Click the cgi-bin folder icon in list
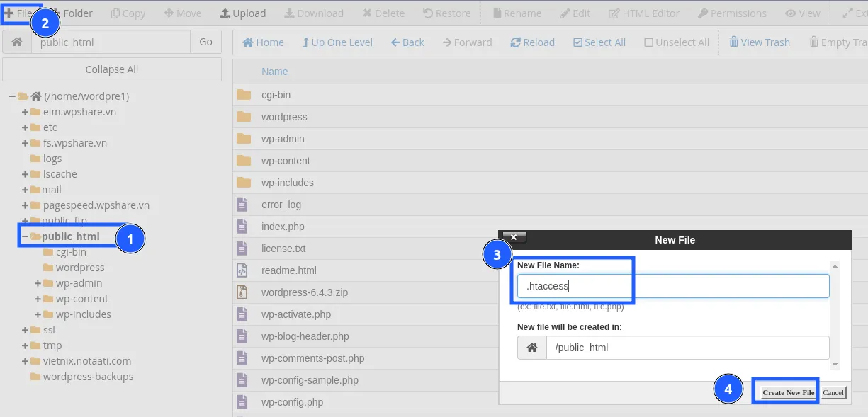This screenshot has width=868, height=417. (244, 95)
